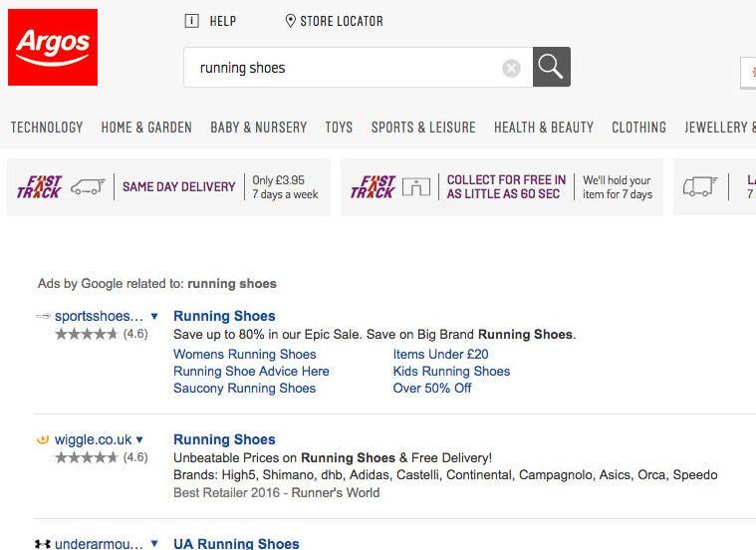The width and height of the screenshot is (756, 550).
Task: Open the Womens Running Shoes link
Action: pyautogui.click(x=245, y=354)
